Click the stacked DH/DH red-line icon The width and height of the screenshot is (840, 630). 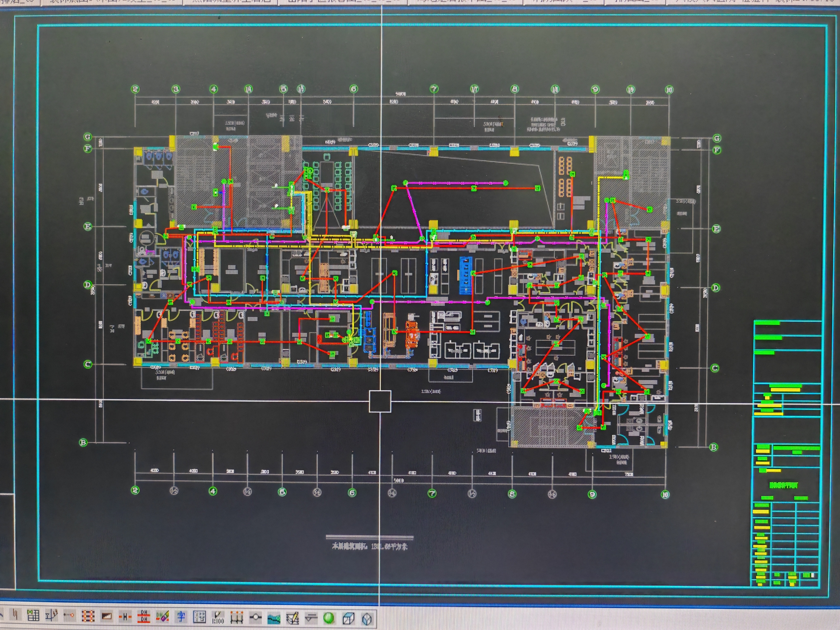point(144,617)
